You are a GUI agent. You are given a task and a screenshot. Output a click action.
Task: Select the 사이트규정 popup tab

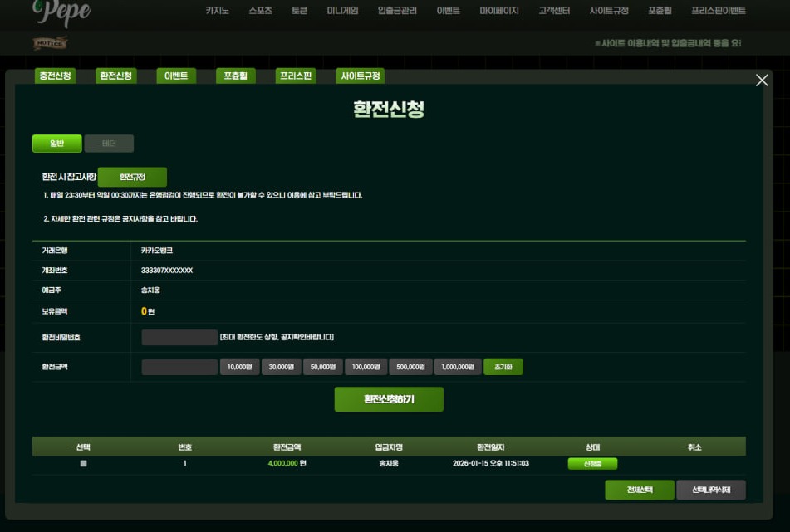pyautogui.click(x=360, y=76)
